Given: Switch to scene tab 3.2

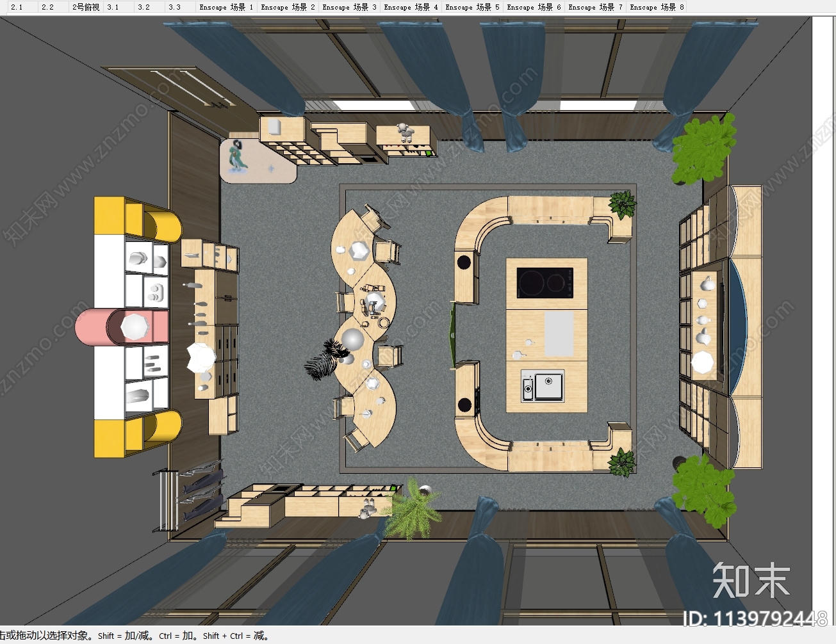Looking at the screenshot, I should tap(150, 7).
